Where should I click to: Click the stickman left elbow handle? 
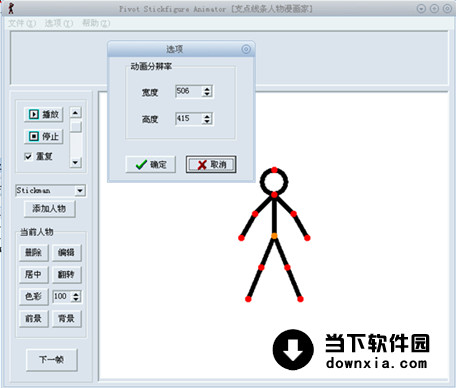(255, 214)
